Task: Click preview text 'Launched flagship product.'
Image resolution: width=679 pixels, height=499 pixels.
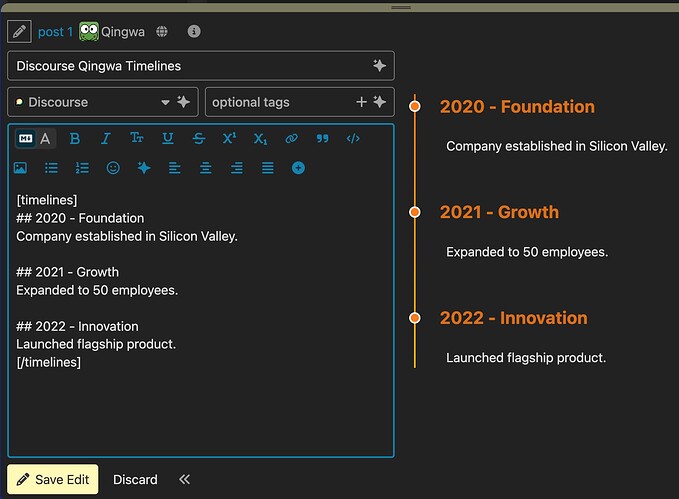Action: 526,358
